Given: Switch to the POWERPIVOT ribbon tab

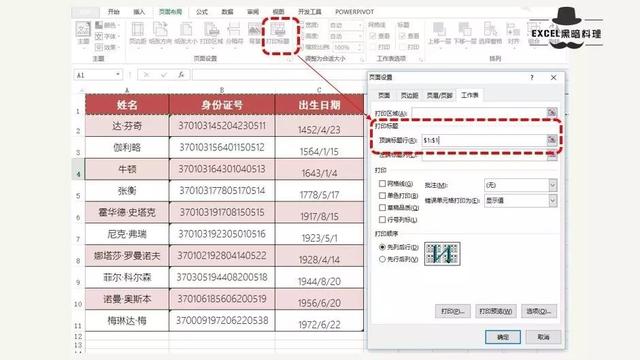Looking at the screenshot, I should coord(354,12).
